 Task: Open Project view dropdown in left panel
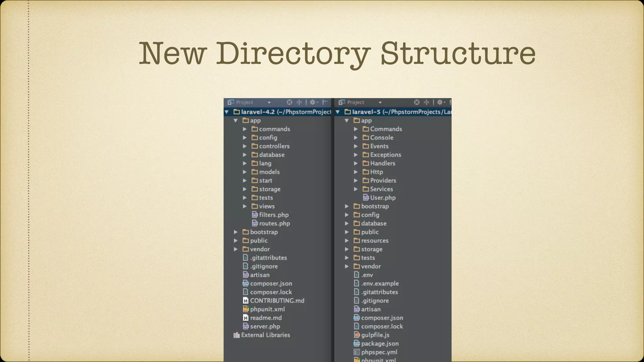[x=269, y=102]
